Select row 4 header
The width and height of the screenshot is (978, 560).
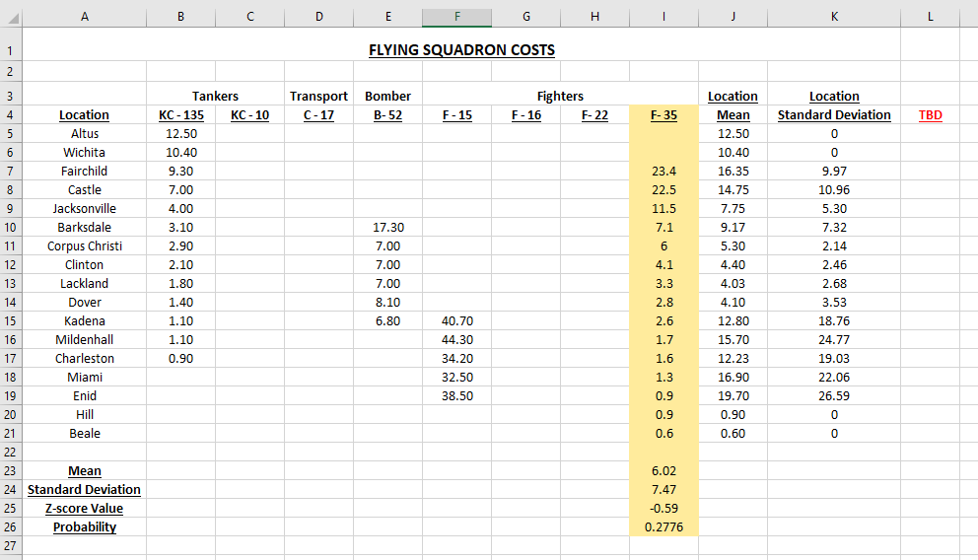[x=11, y=114]
